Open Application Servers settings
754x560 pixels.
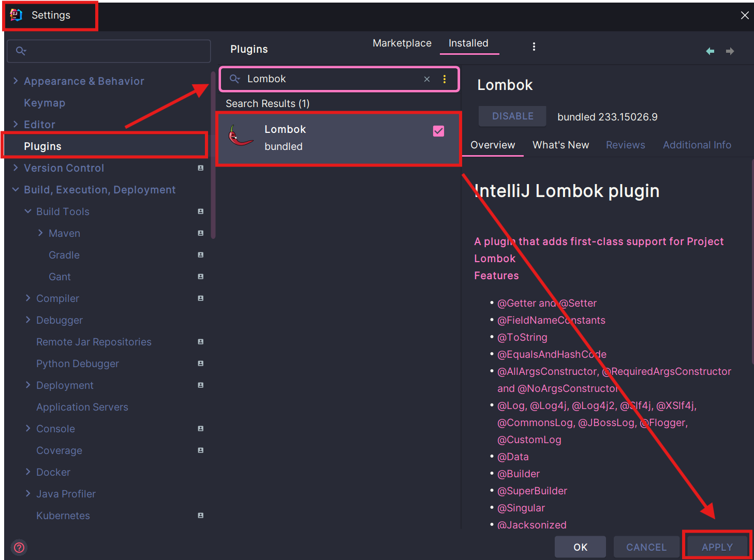pos(82,407)
